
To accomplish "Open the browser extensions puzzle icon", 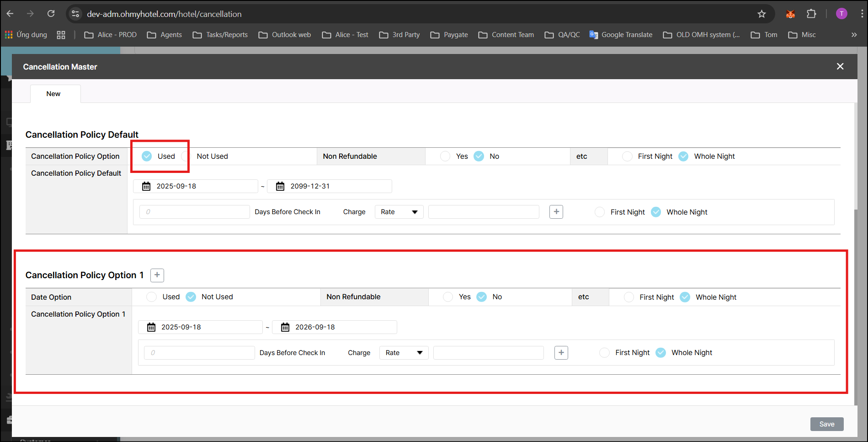I will point(811,14).
